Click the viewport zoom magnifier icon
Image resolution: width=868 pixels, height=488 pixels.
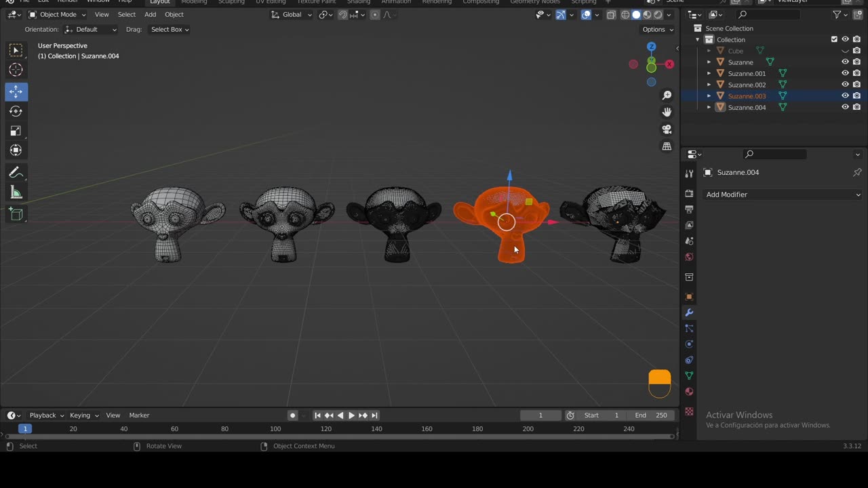tap(667, 96)
